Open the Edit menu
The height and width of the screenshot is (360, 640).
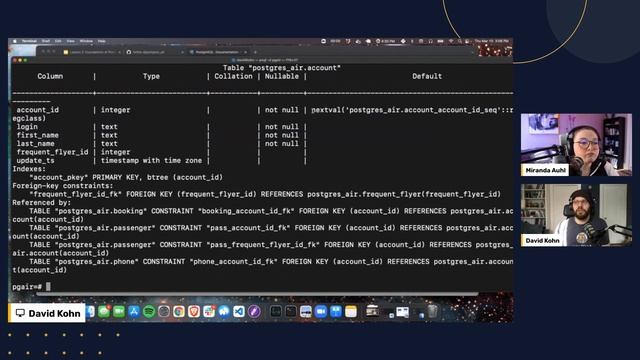pyautogui.click(x=58, y=41)
